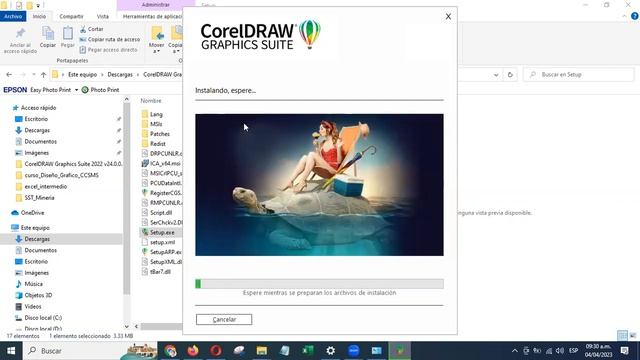Open Música under Este equipo
The width and height of the screenshot is (640, 360).
[x=33, y=284]
